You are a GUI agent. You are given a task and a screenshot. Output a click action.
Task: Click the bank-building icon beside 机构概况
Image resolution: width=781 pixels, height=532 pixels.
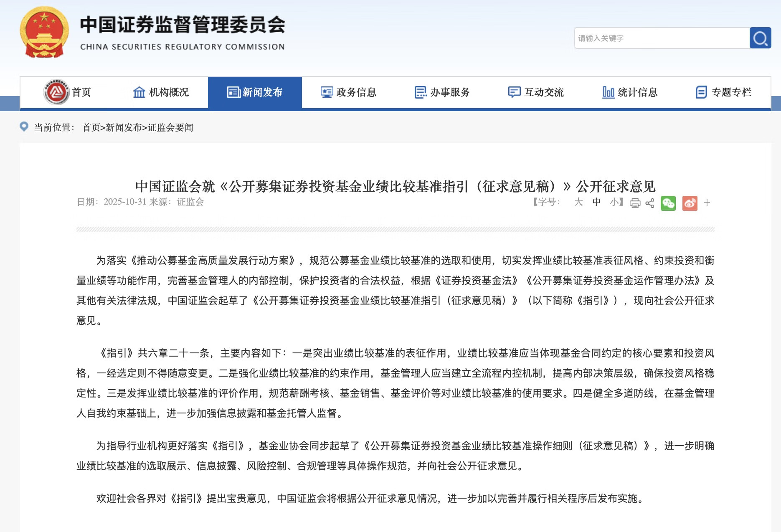tap(139, 92)
